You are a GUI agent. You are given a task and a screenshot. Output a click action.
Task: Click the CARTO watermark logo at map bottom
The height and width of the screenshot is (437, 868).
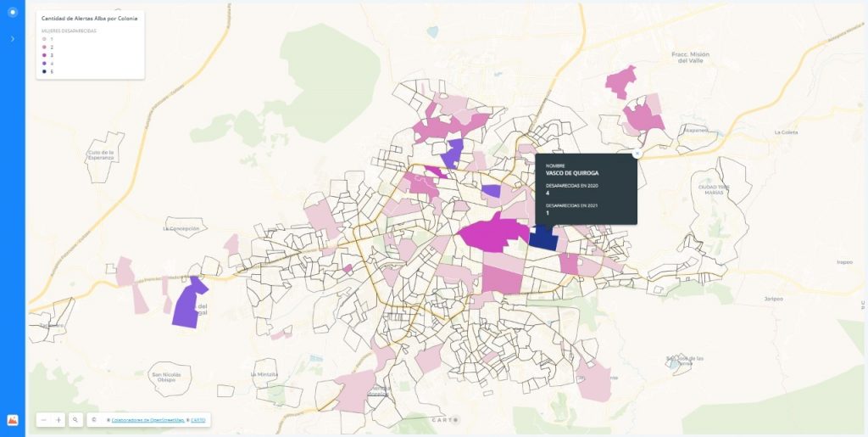444,420
